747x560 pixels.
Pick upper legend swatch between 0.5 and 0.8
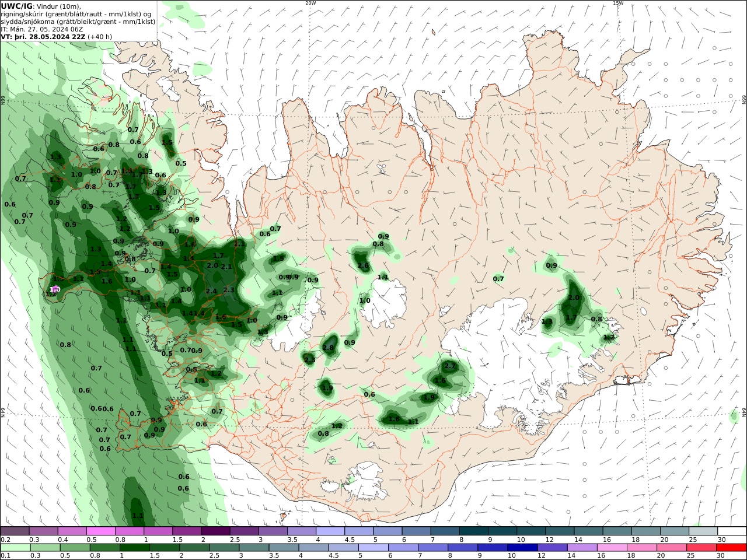100,531
